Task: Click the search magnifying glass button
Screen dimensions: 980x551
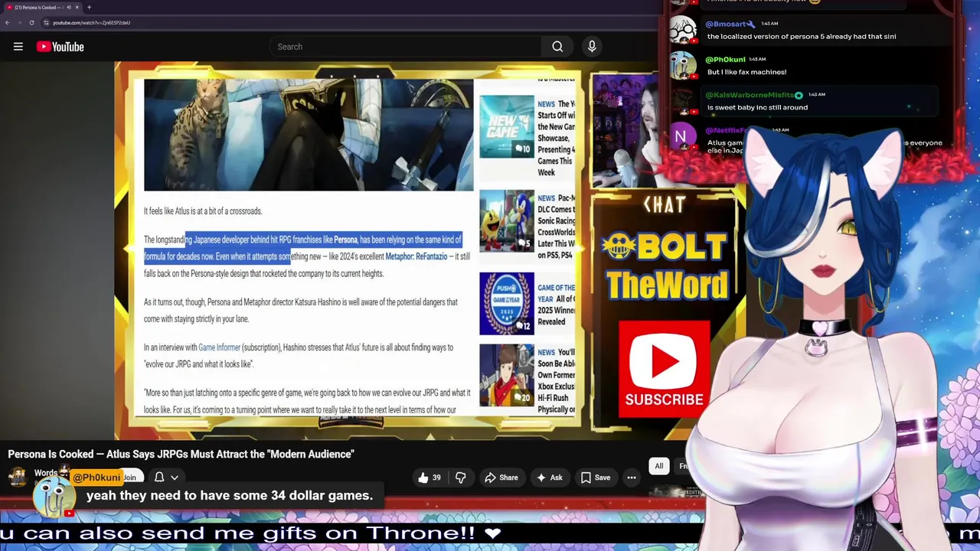Action: [557, 47]
